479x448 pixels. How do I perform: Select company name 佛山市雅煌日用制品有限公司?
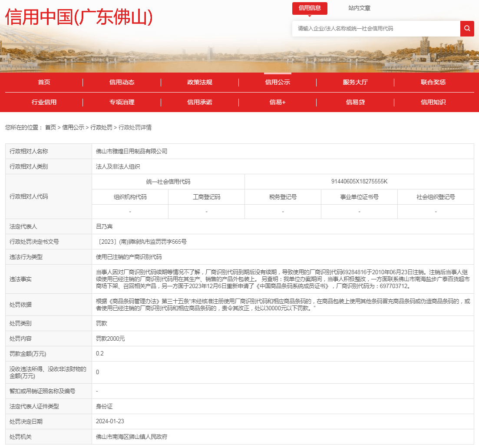132,151
